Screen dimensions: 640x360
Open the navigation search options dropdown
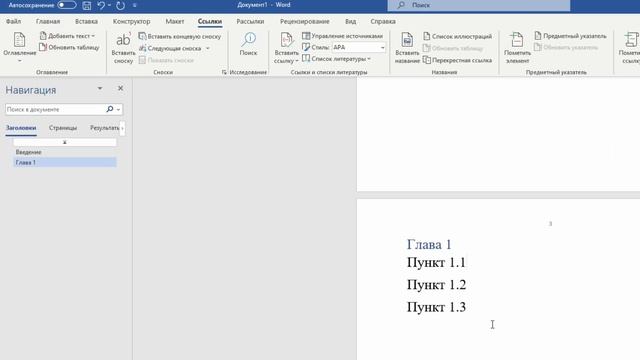(119, 109)
